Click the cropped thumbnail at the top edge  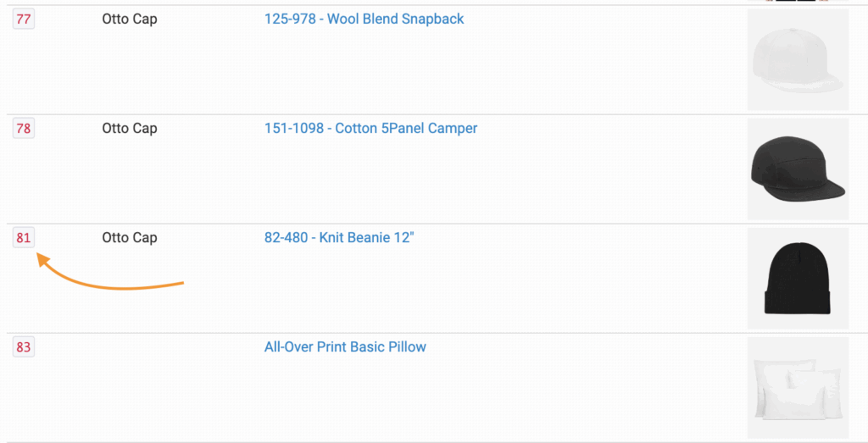point(798,1)
